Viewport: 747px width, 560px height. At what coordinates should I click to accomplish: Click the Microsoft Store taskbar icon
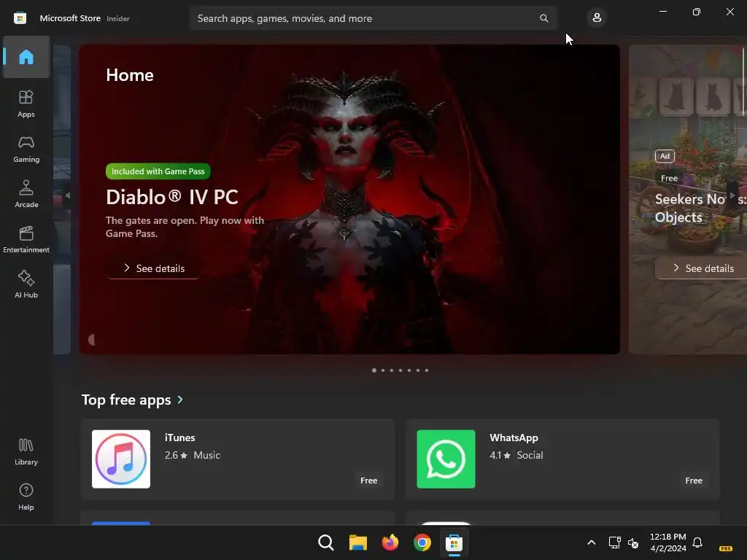(454, 542)
